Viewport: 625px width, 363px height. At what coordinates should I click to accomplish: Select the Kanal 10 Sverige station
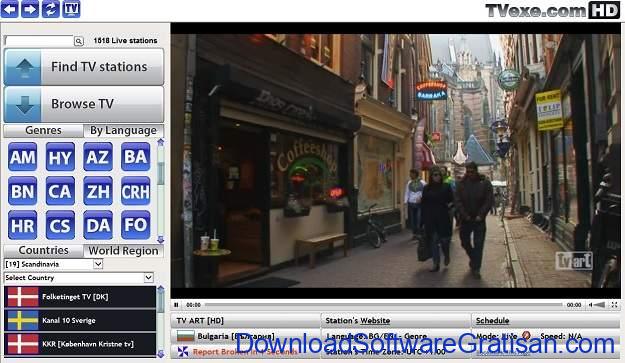(80, 320)
